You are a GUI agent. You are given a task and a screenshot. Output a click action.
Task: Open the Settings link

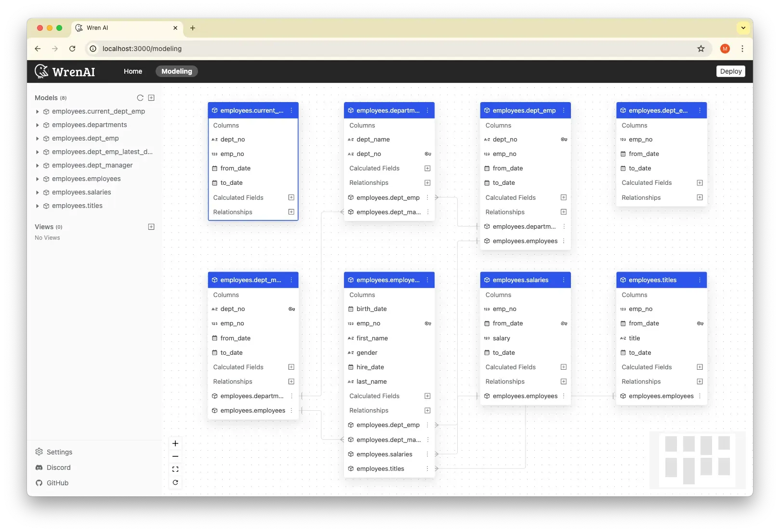click(x=59, y=452)
